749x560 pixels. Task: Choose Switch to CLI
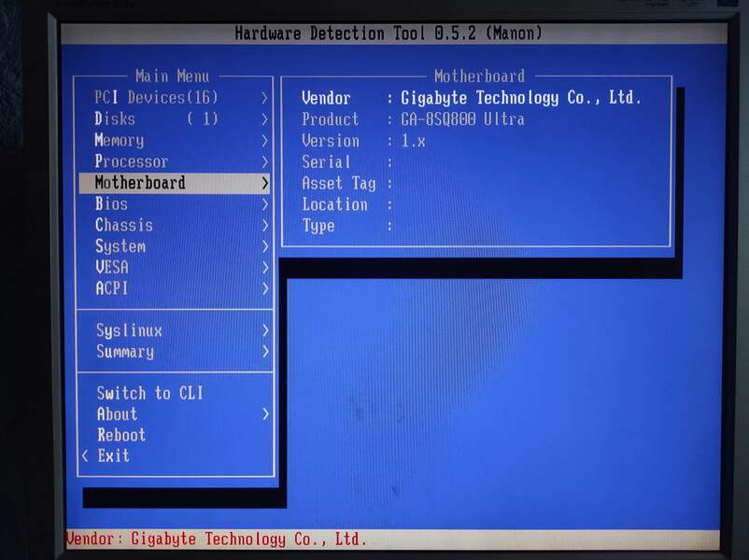coord(175,393)
